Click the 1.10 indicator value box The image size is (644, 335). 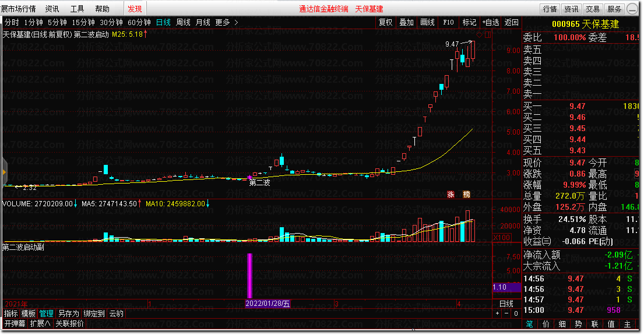point(507,287)
